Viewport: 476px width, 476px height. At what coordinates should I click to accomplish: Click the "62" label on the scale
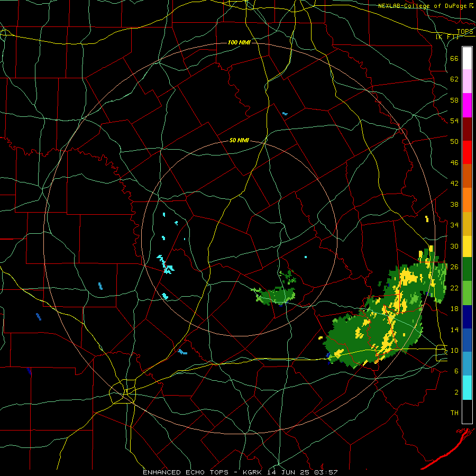click(x=454, y=79)
